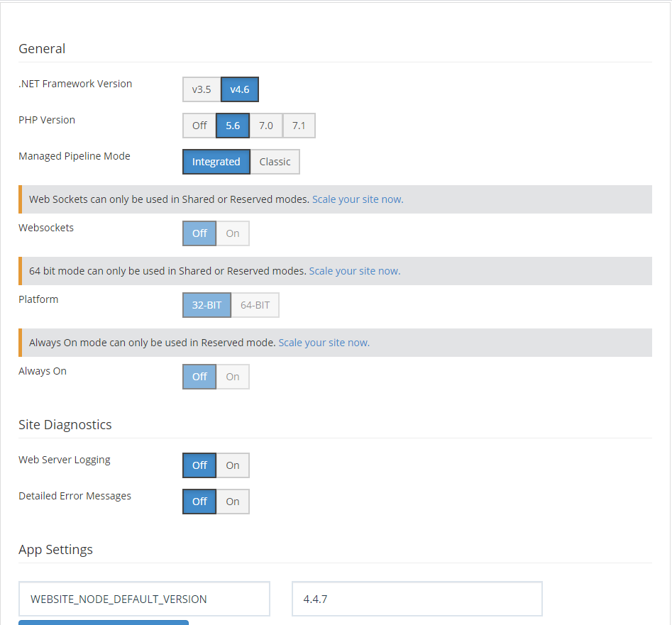The image size is (672, 625).
Task: Select .NET Framework v3.5
Action: [x=202, y=90]
